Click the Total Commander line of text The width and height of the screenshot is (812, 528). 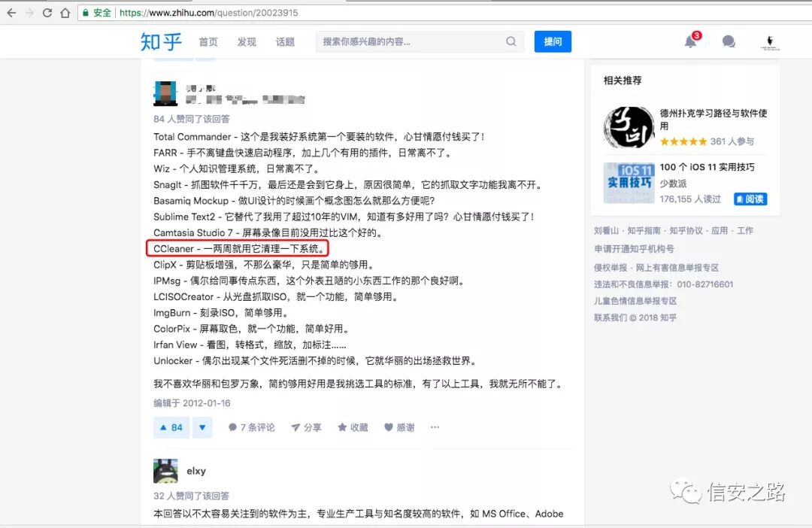point(320,137)
